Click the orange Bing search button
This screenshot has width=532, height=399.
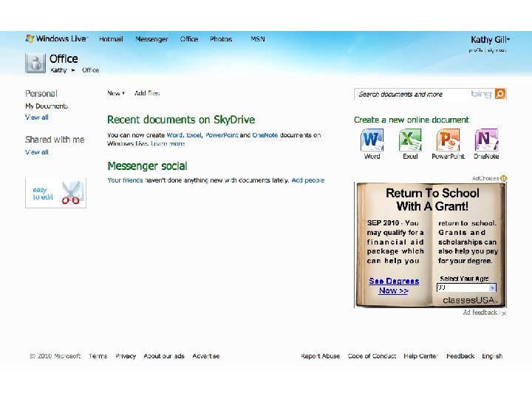coord(500,94)
